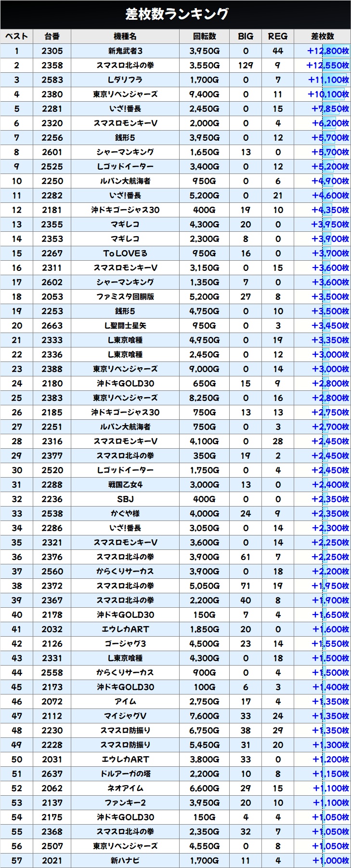Open the ドルアーガの塔 entry
The image size is (351, 868).
pos(125,774)
